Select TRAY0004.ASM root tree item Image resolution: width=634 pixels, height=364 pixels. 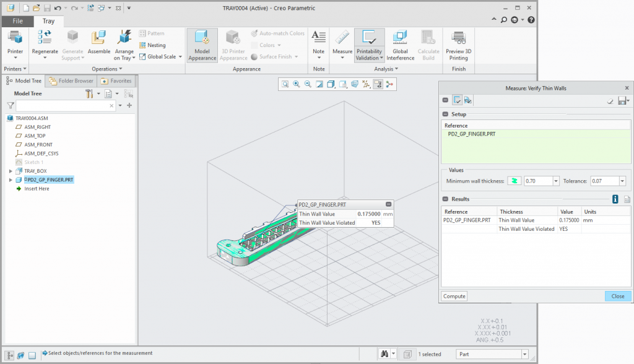click(32, 118)
